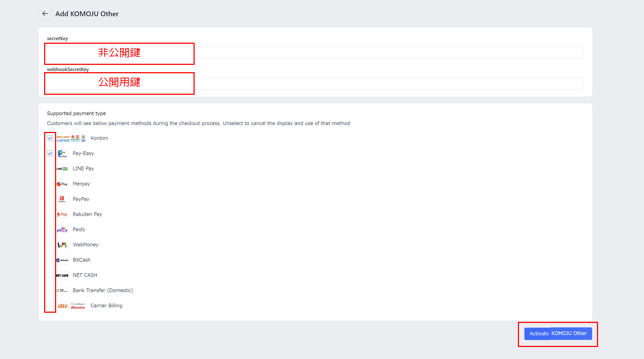The image size is (644, 359).
Task: Enable the LINE Pay checkbox
Action: (x=50, y=169)
